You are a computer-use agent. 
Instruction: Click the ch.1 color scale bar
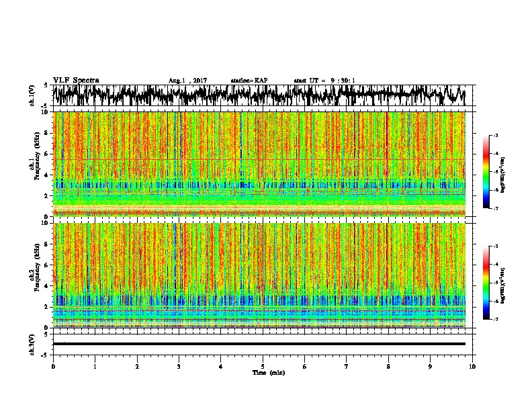[x=486, y=172]
